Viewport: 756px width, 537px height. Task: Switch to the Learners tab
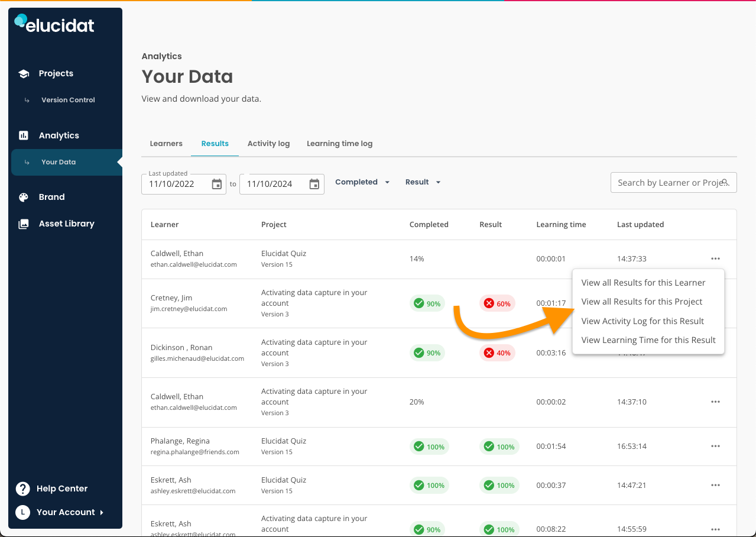coord(166,144)
